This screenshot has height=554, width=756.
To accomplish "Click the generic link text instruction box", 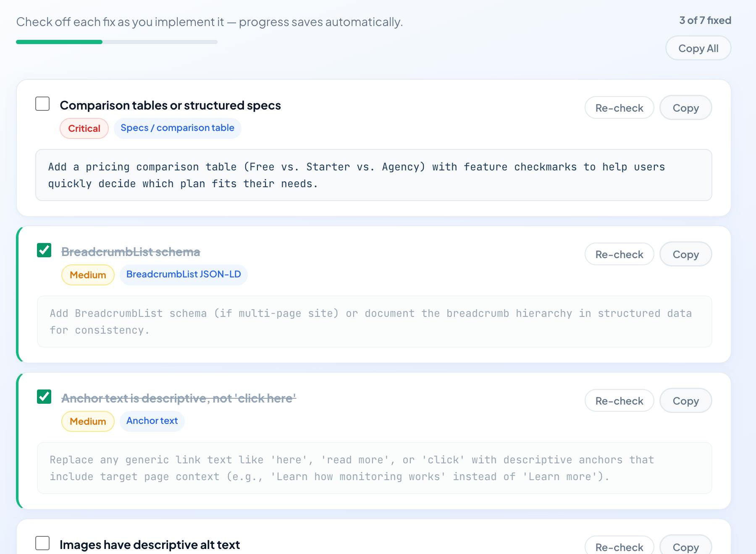I will click(375, 468).
